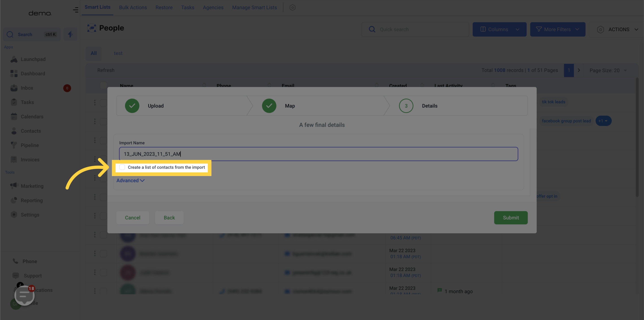Expand the Advanced options

click(x=130, y=180)
